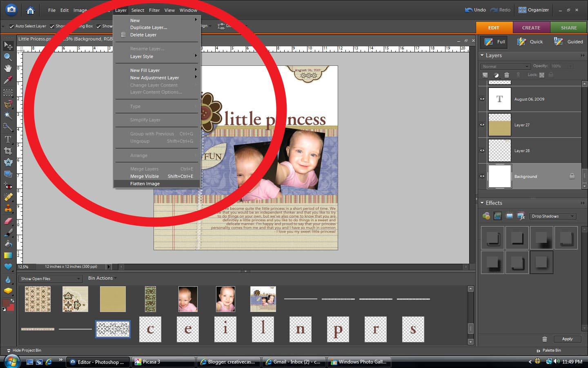Open Picasa 3 from the taskbar
This screenshot has height=368, width=588.
(163, 362)
